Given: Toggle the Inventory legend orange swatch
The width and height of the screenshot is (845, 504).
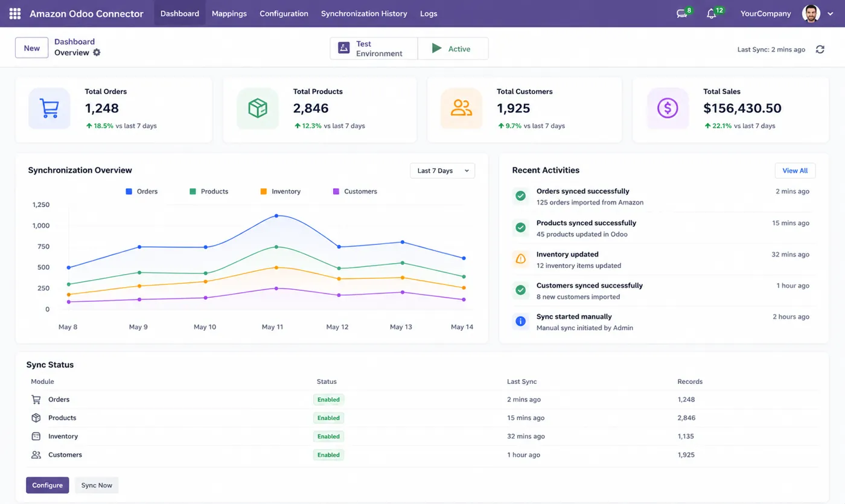Looking at the screenshot, I should tap(263, 191).
